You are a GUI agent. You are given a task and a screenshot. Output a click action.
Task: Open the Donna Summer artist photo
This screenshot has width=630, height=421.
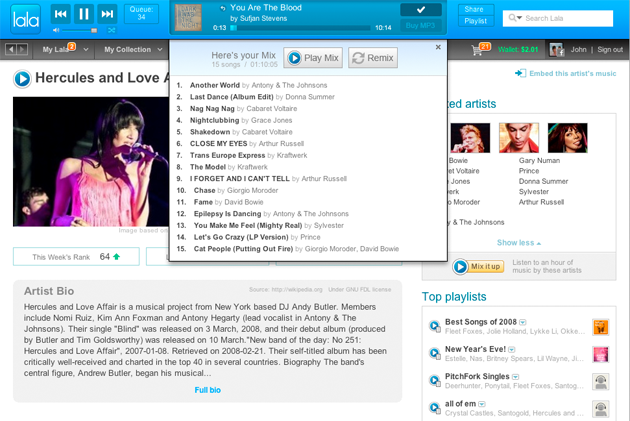[x=567, y=138]
